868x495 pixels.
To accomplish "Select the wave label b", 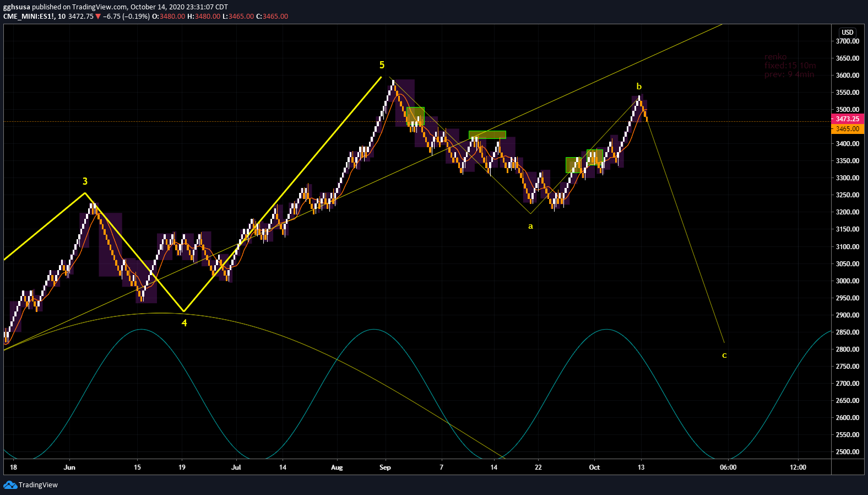I will pos(639,86).
